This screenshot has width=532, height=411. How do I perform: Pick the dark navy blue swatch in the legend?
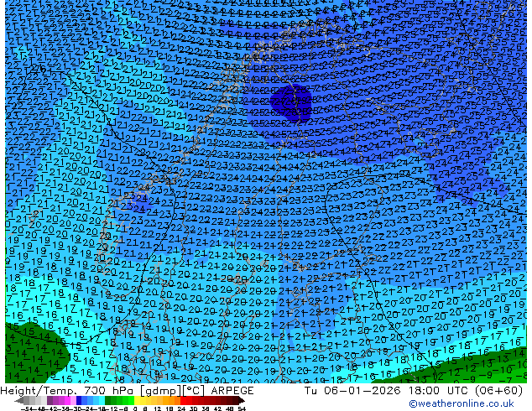pyautogui.click(x=79, y=400)
